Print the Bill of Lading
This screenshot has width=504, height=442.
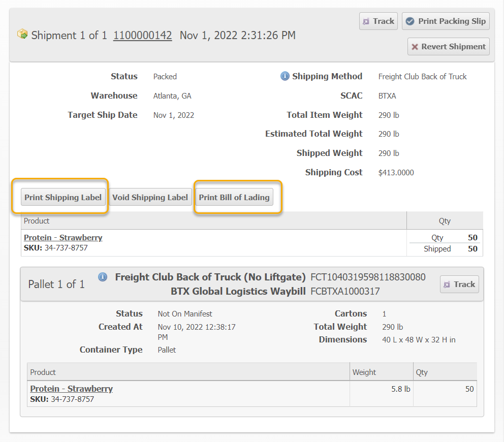coord(234,197)
